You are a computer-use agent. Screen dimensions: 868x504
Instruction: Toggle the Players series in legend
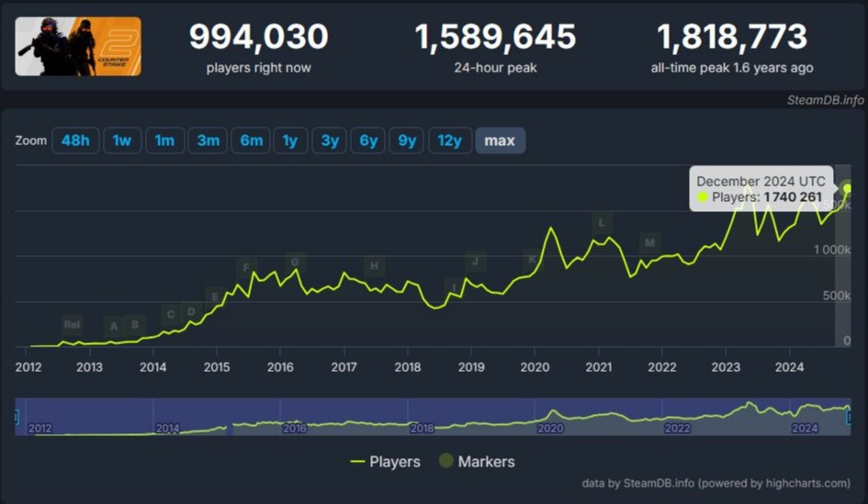coord(385,462)
